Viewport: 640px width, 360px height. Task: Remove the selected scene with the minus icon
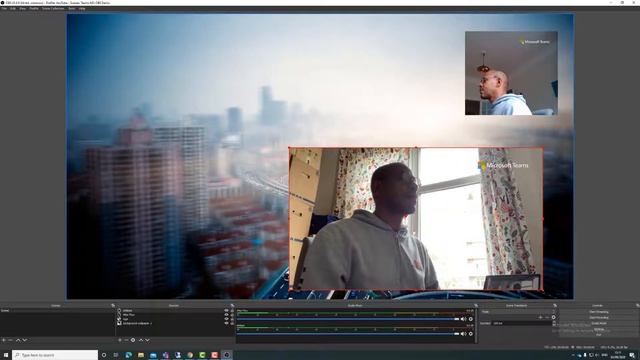click(x=10, y=340)
